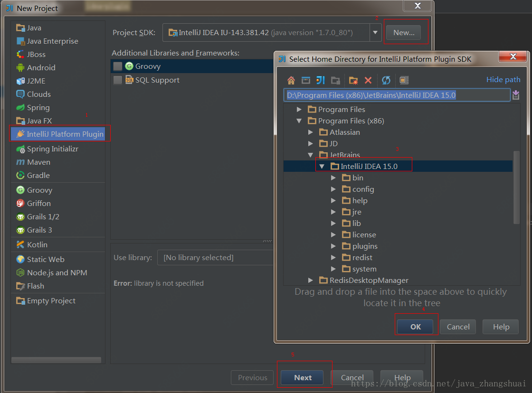Viewport: 532px width, 393px height.
Task: Click the red Delete icon
Action: (368, 80)
